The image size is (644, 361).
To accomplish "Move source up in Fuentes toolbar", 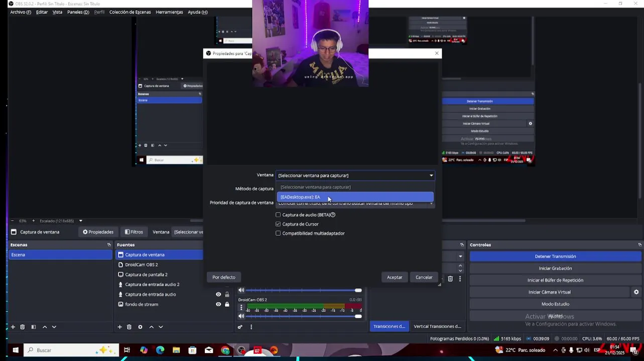I will coord(151,327).
